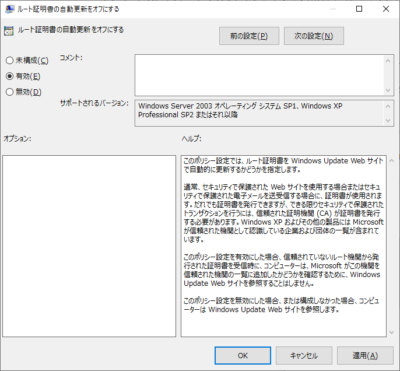
Task: Maximize the policy dialog window
Action: pyautogui.click(x=359, y=9)
